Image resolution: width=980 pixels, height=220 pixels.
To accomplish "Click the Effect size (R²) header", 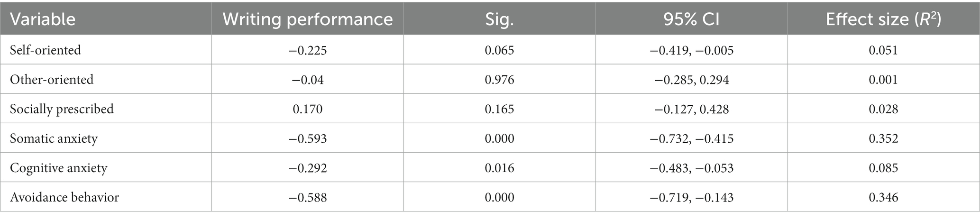I will [884, 19].
